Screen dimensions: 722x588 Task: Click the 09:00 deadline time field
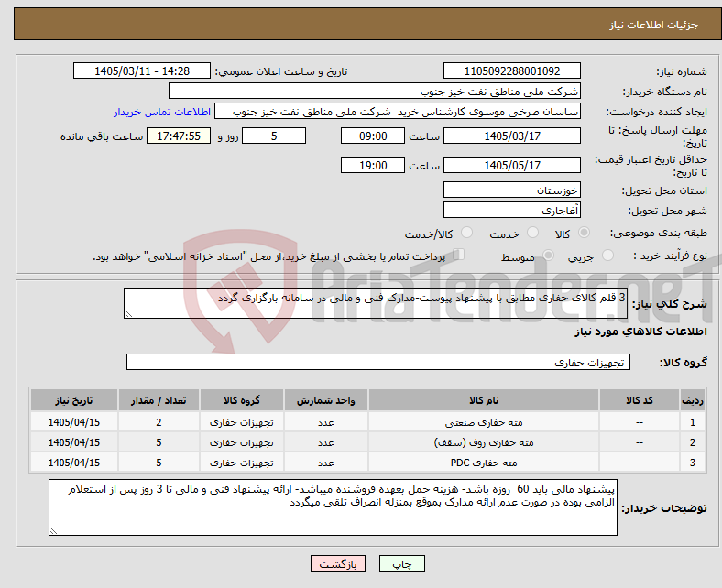[x=373, y=136]
